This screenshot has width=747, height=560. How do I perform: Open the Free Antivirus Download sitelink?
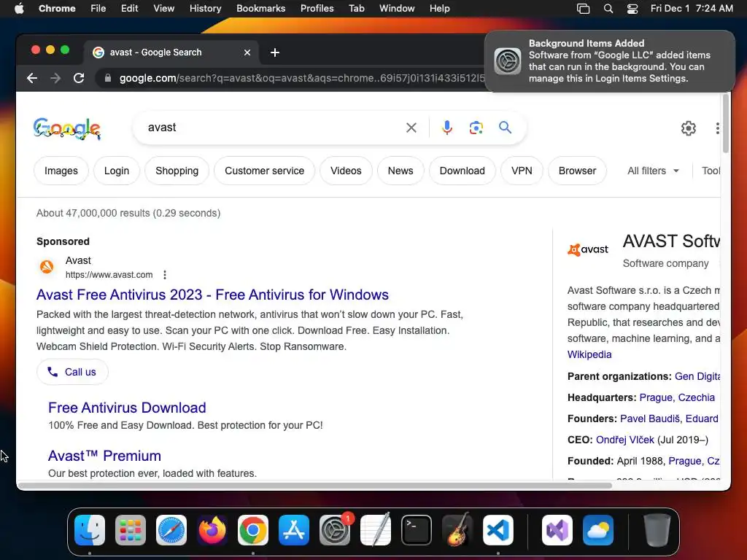click(127, 408)
